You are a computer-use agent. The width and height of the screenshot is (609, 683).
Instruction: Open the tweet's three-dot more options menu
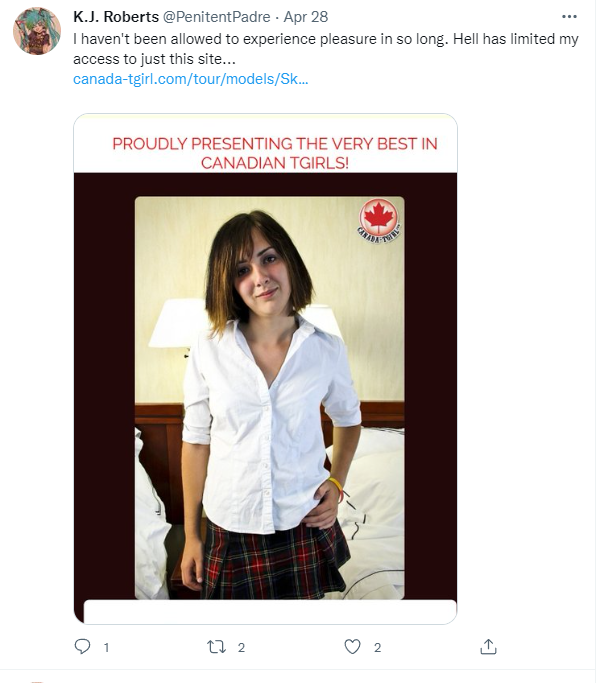(x=569, y=17)
